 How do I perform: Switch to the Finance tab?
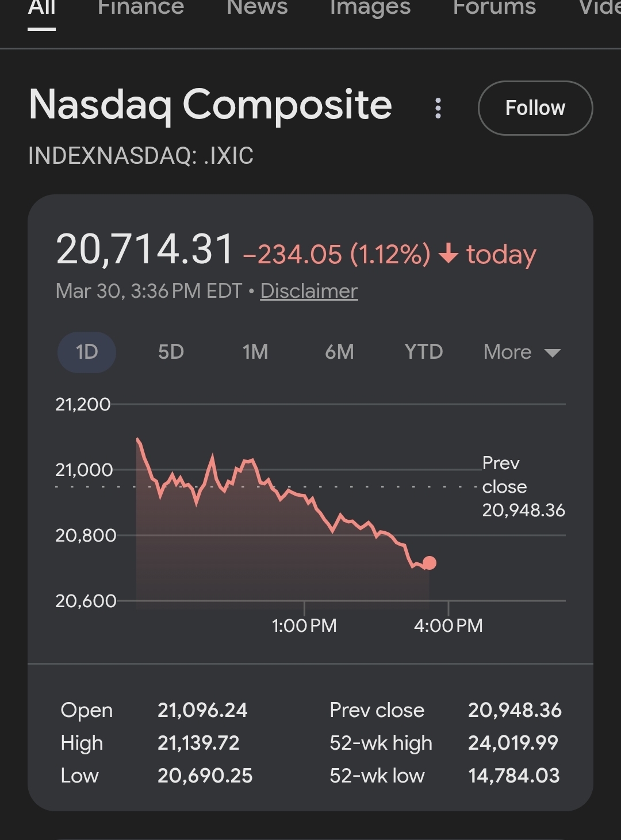(141, 8)
